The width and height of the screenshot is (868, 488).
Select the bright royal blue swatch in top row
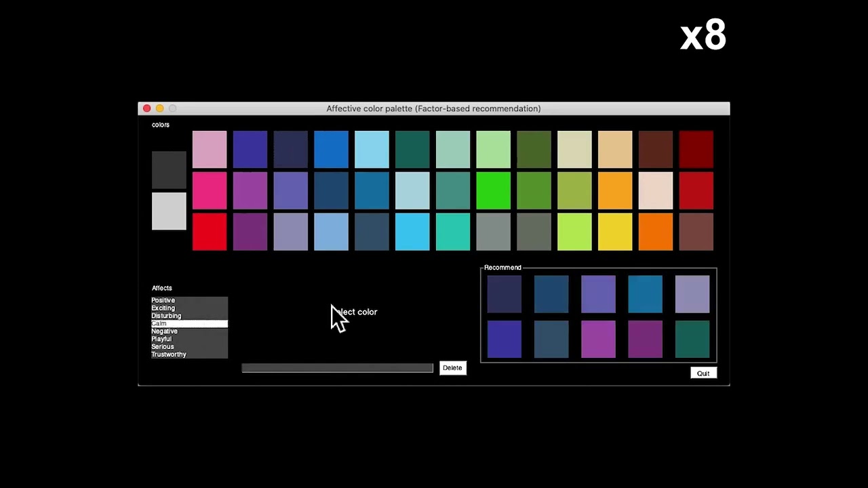(331, 150)
